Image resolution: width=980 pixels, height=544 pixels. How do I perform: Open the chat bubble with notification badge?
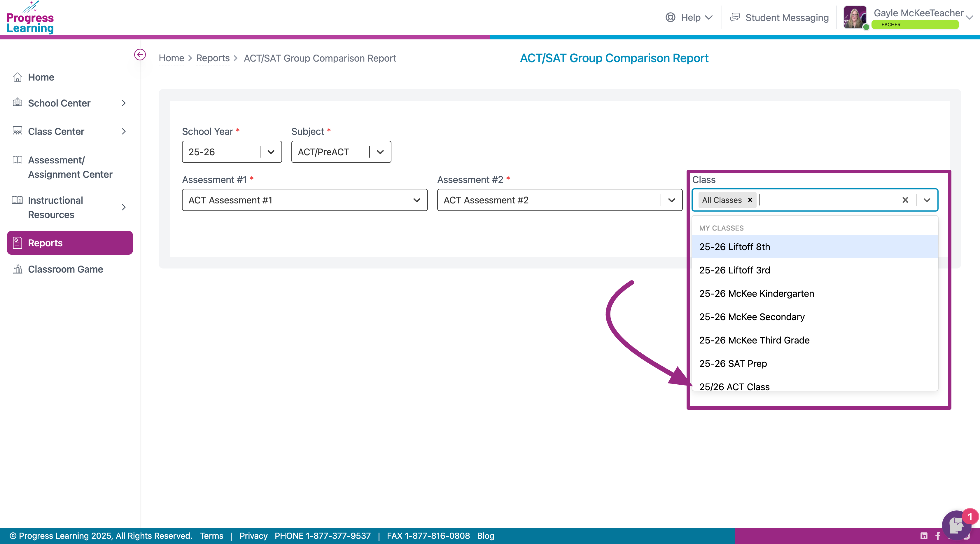[956, 525]
